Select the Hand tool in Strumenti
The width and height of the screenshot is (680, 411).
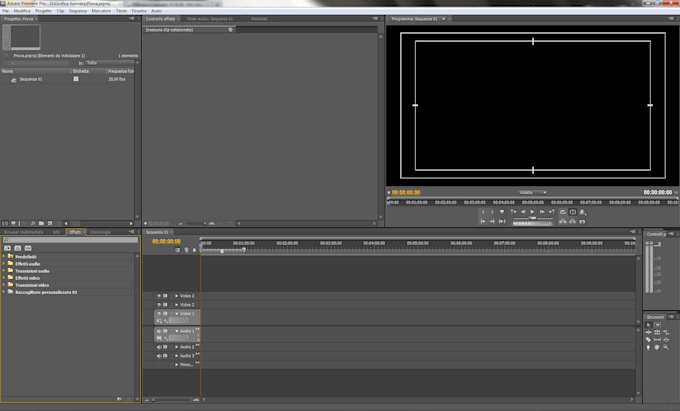pyautogui.click(x=657, y=347)
